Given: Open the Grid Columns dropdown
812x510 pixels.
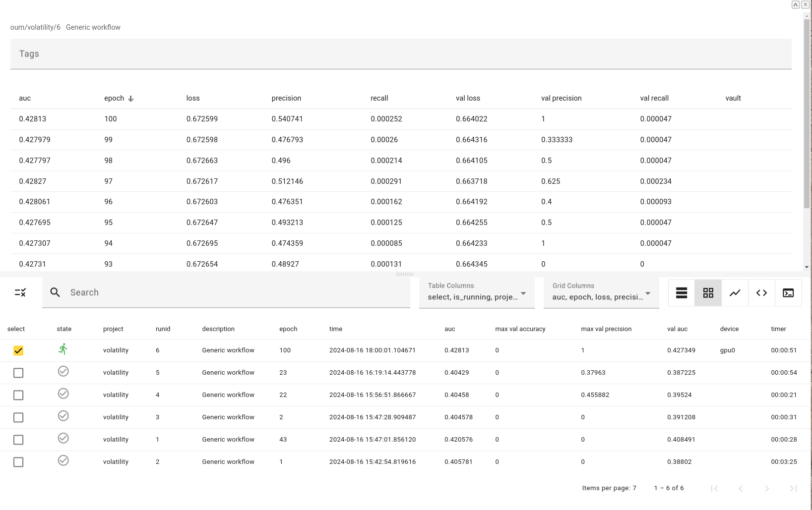Looking at the screenshot, I should click(x=601, y=293).
